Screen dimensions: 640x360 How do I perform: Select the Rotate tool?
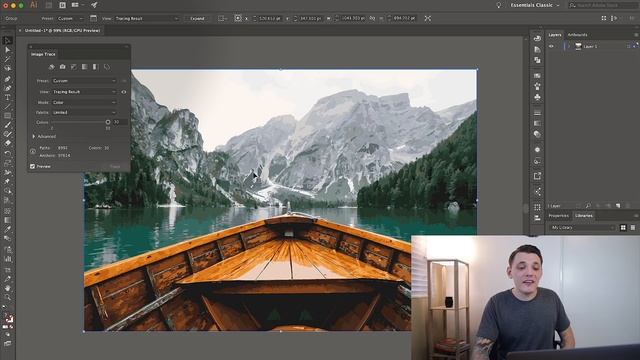7,153
